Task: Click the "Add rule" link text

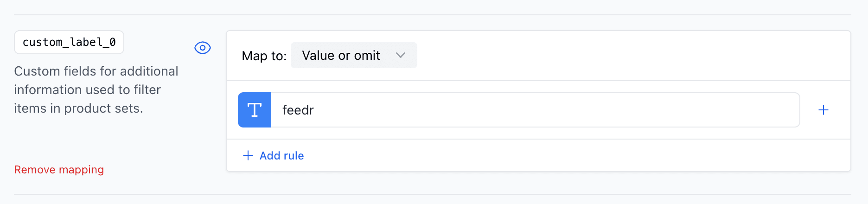Action: pyautogui.click(x=281, y=155)
